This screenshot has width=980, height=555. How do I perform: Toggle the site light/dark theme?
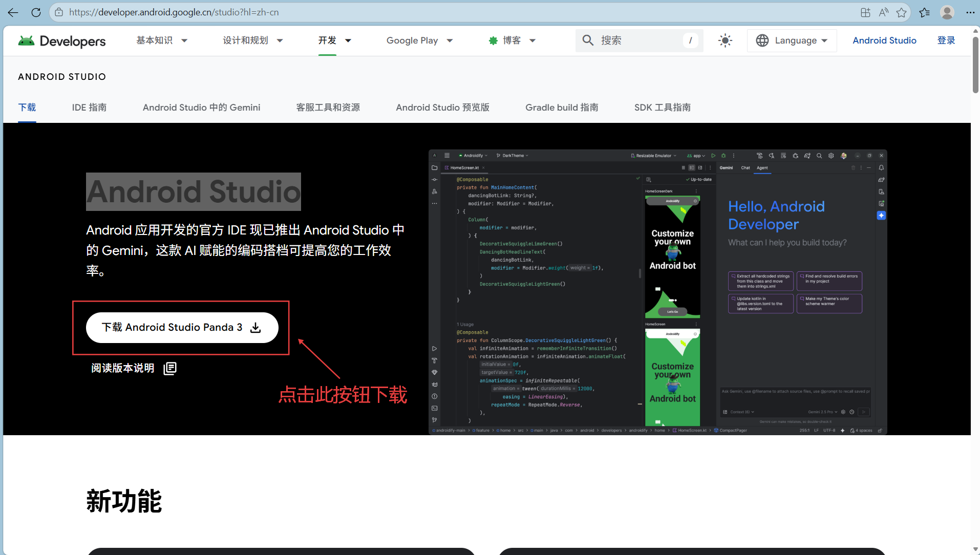(x=725, y=40)
